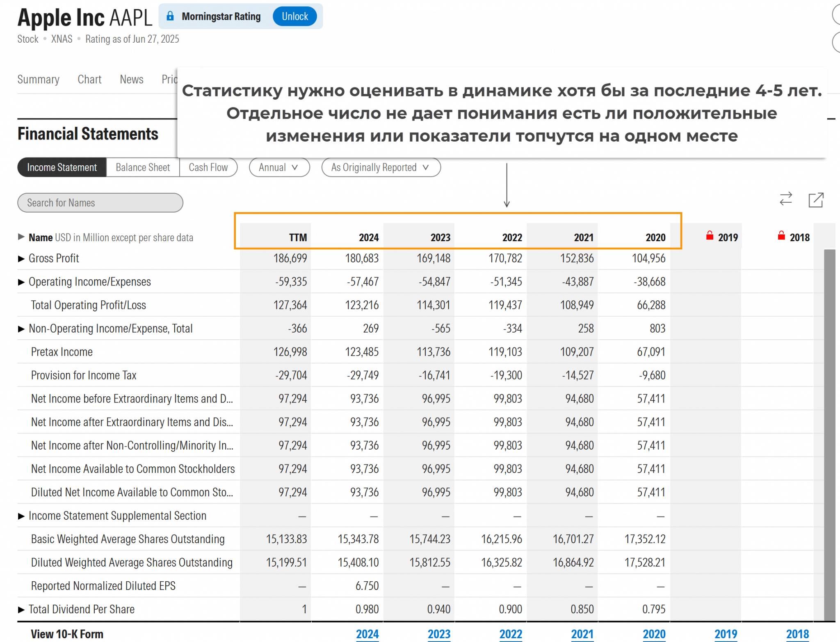The width and height of the screenshot is (840, 642).
Task: Select the Income Statement toggle
Action: 62,167
